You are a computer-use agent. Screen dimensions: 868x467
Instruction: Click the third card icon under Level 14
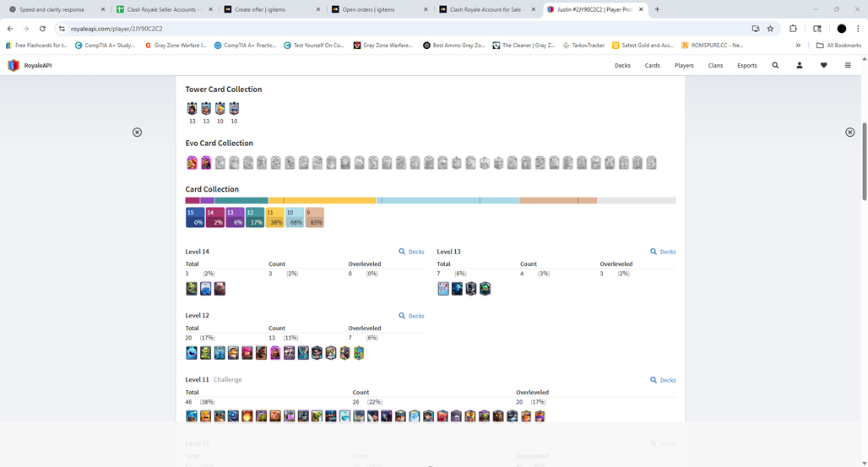(x=220, y=289)
